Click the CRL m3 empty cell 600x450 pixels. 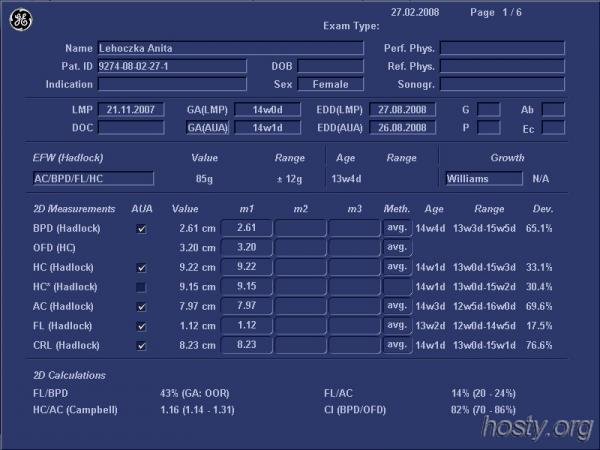point(355,345)
